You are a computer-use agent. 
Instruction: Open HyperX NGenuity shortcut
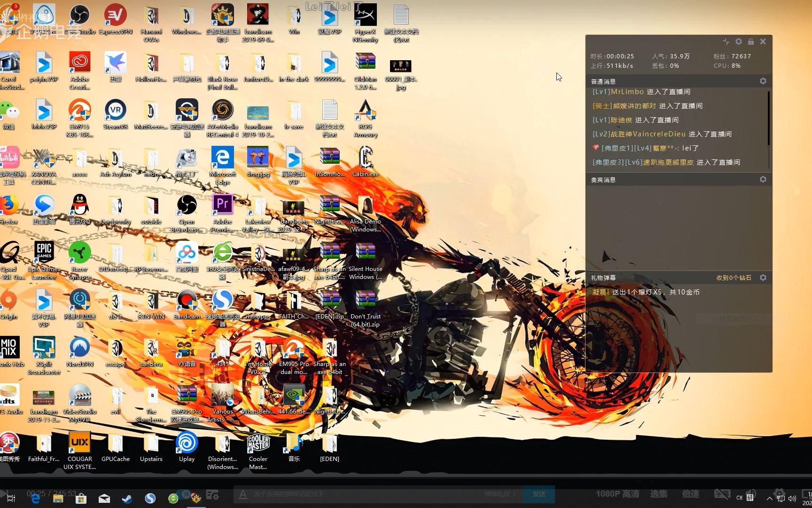365,23
